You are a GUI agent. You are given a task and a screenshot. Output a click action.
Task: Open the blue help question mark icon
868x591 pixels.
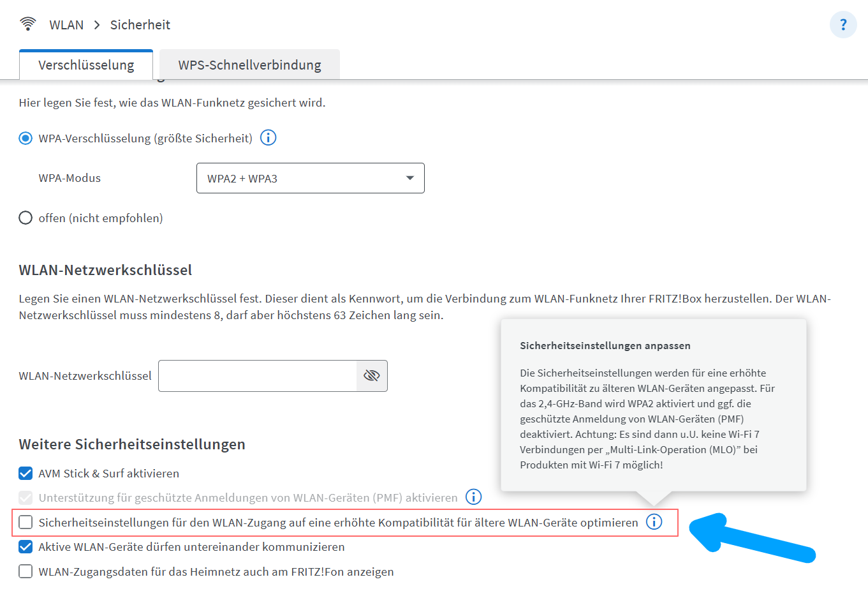pos(843,24)
